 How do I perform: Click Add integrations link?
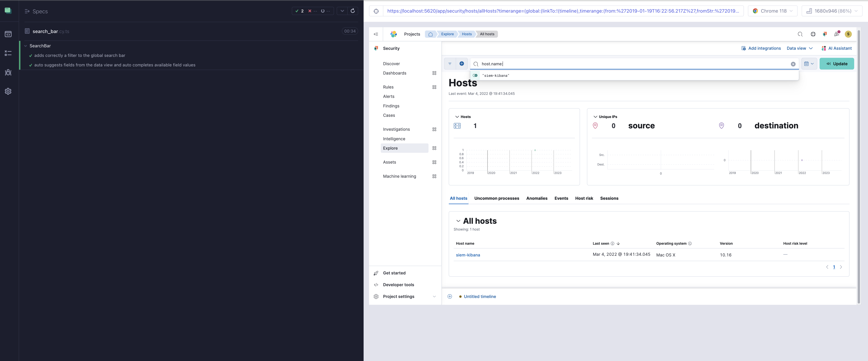coord(761,48)
